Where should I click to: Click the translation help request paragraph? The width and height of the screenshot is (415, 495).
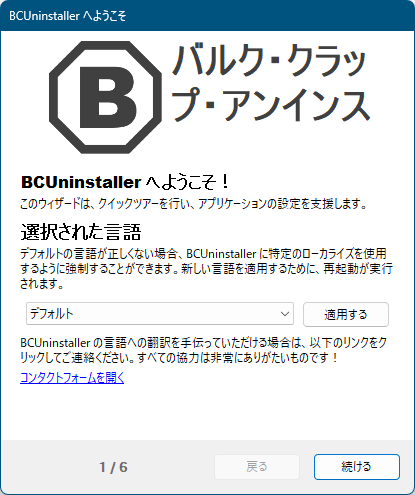[x=203, y=350]
